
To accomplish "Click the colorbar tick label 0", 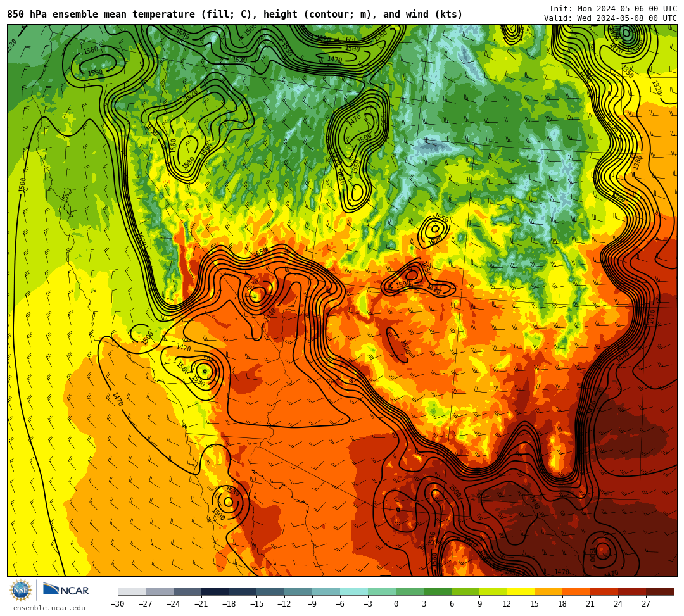I will (x=396, y=604).
